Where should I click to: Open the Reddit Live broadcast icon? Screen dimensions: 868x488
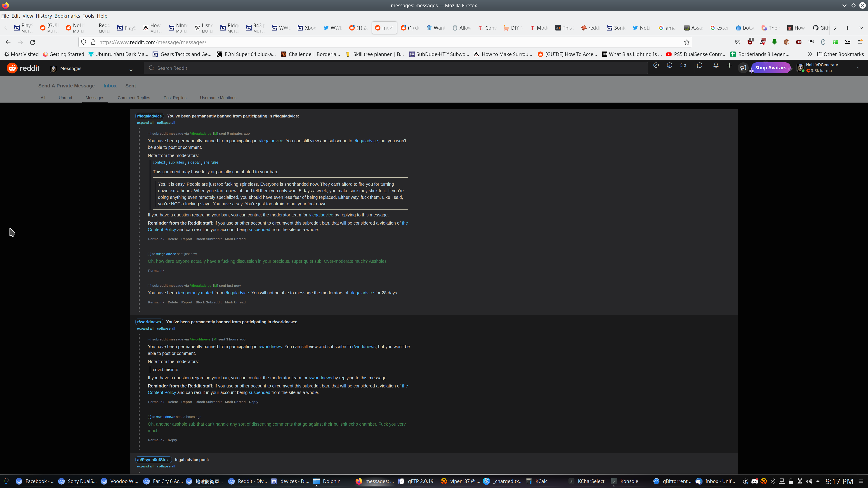(x=683, y=65)
